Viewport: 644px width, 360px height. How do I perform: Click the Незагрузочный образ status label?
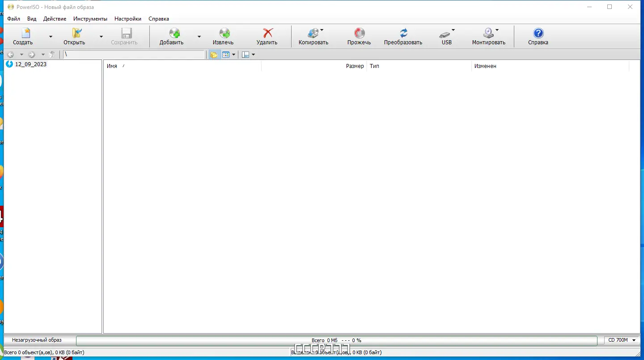37,340
